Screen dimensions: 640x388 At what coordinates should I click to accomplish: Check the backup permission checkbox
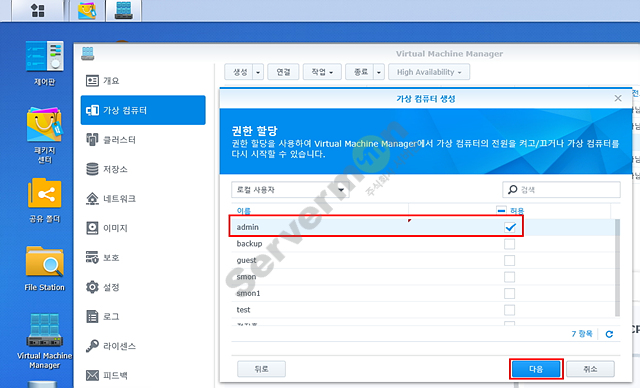tap(509, 244)
